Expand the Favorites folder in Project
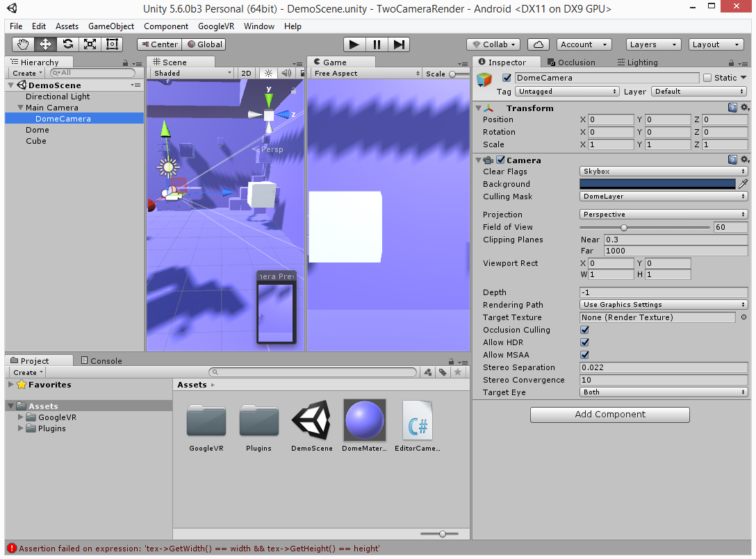 click(11, 384)
